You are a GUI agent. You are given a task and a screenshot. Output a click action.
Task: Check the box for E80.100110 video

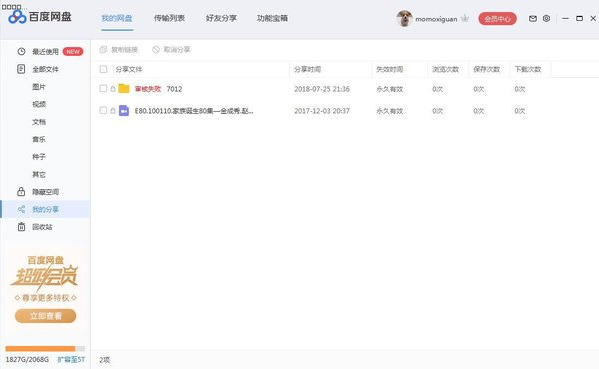point(103,111)
